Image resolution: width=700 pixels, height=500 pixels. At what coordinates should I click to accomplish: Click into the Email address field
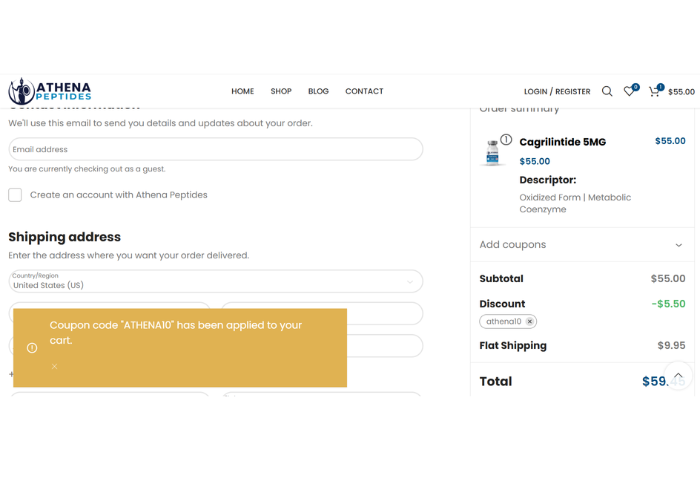(x=216, y=149)
